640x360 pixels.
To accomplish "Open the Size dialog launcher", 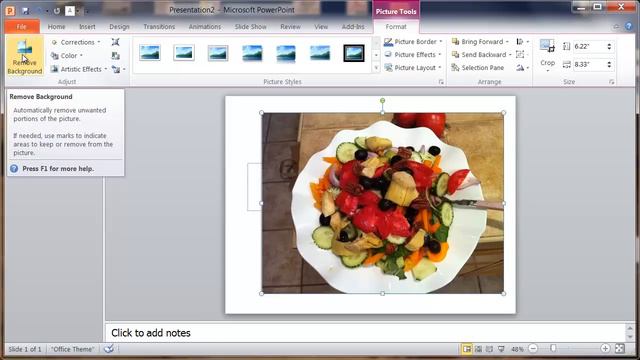I will click(x=611, y=82).
